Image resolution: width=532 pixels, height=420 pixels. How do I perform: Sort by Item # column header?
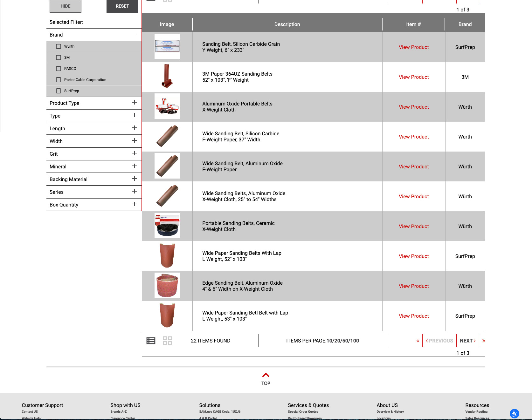pyautogui.click(x=413, y=24)
